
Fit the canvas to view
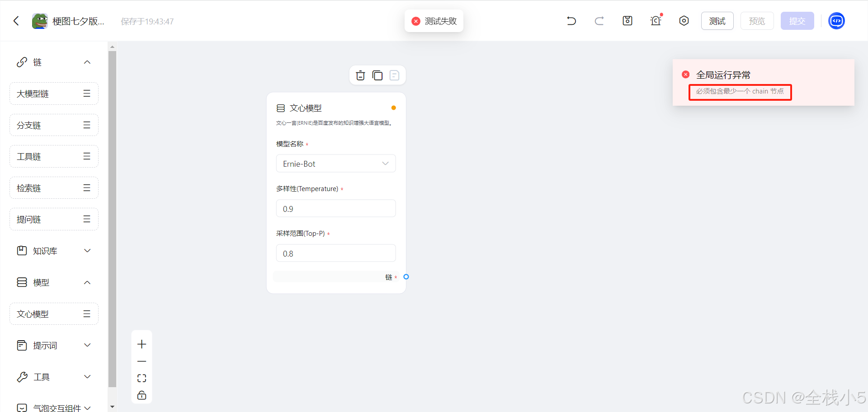[142, 378]
